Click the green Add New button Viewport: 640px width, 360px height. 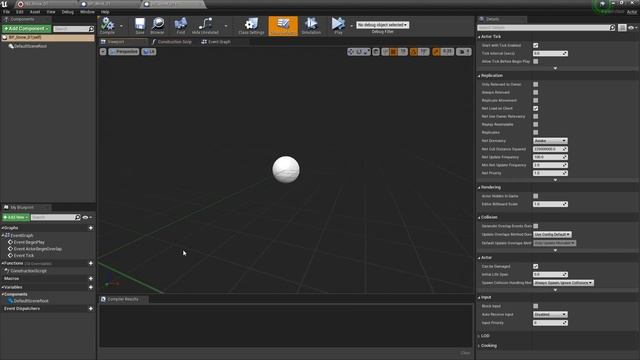click(x=16, y=217)
